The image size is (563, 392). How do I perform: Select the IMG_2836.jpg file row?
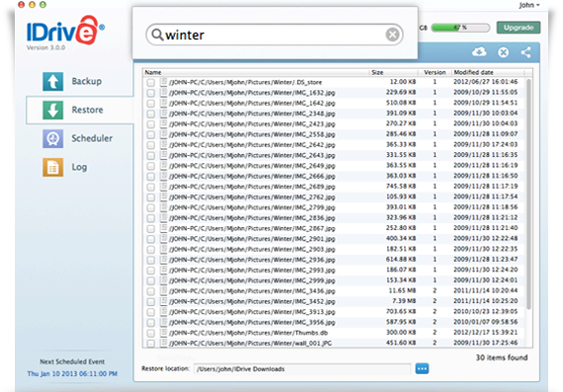pos(334,218)
